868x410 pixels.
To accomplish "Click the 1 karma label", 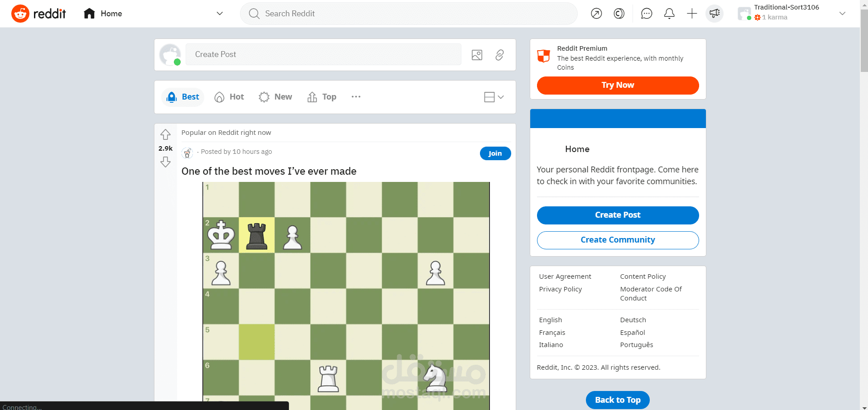I will [774, 17].
